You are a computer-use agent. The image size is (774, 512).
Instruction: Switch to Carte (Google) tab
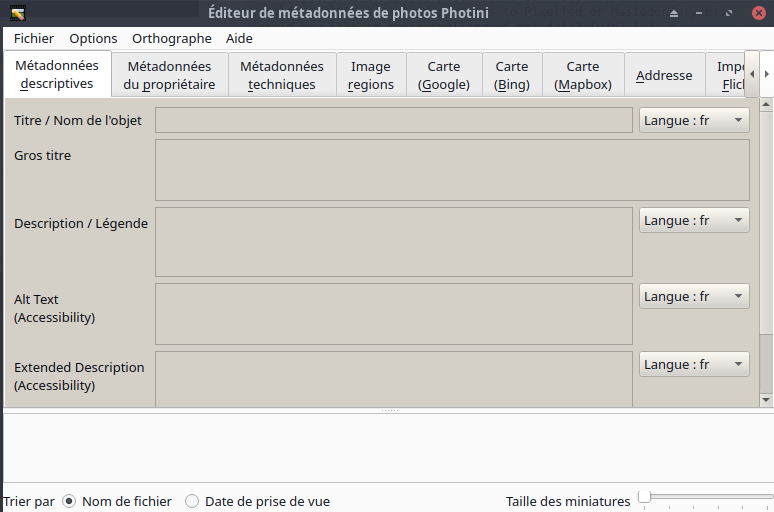444,76
